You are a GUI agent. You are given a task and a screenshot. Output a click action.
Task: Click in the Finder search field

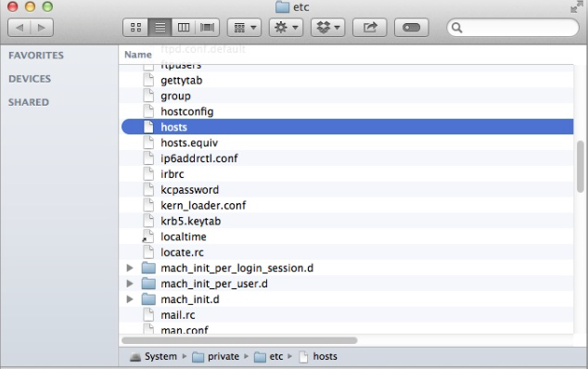coord(513,28)
